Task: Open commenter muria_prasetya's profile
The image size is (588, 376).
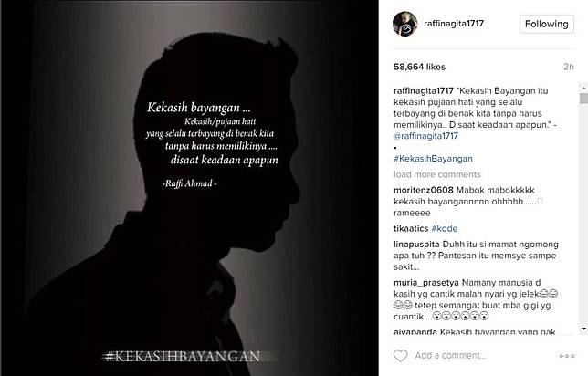Action: [426, 283]
